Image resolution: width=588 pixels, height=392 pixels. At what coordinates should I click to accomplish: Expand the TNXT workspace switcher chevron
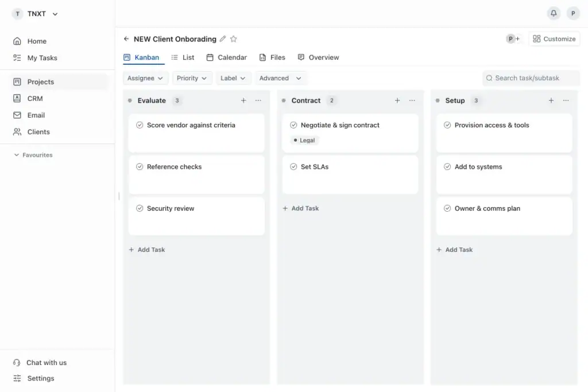pos(55,14)
